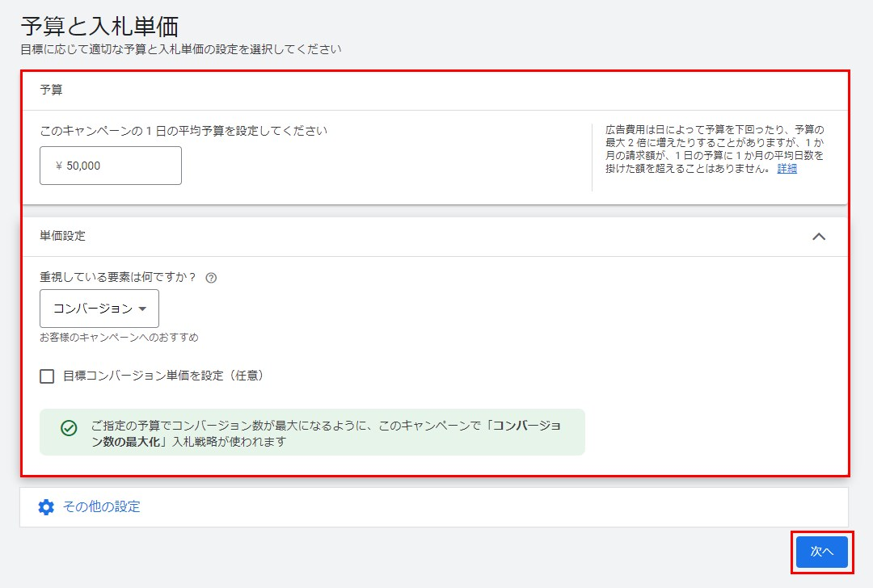Open the コンバージョン dropdown
Screen dimensions: 873x588
pos(99,309)
